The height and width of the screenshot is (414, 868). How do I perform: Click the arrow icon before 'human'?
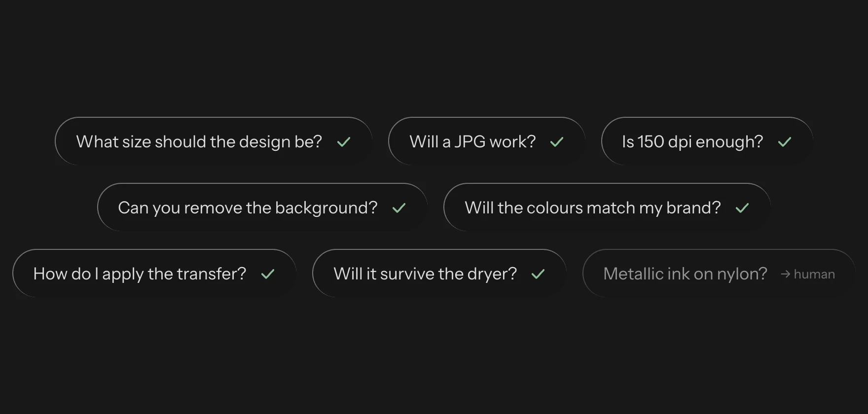click(x=786, y=274)
